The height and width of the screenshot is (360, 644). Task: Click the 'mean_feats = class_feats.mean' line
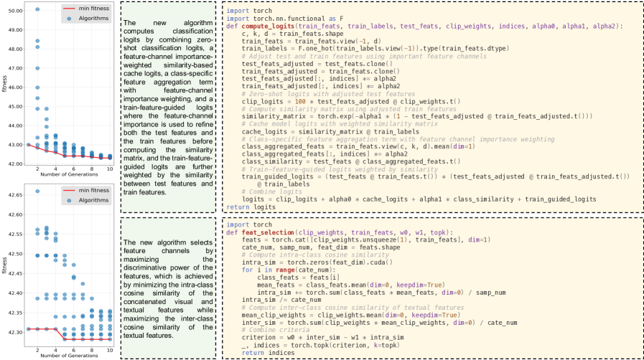[x=351, y=285]
